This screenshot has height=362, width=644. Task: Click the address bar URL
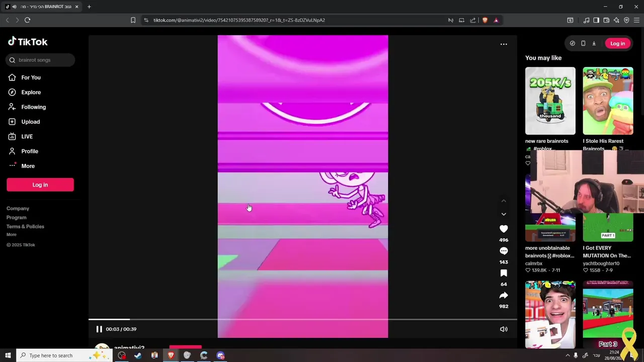[x=239, y=20]
